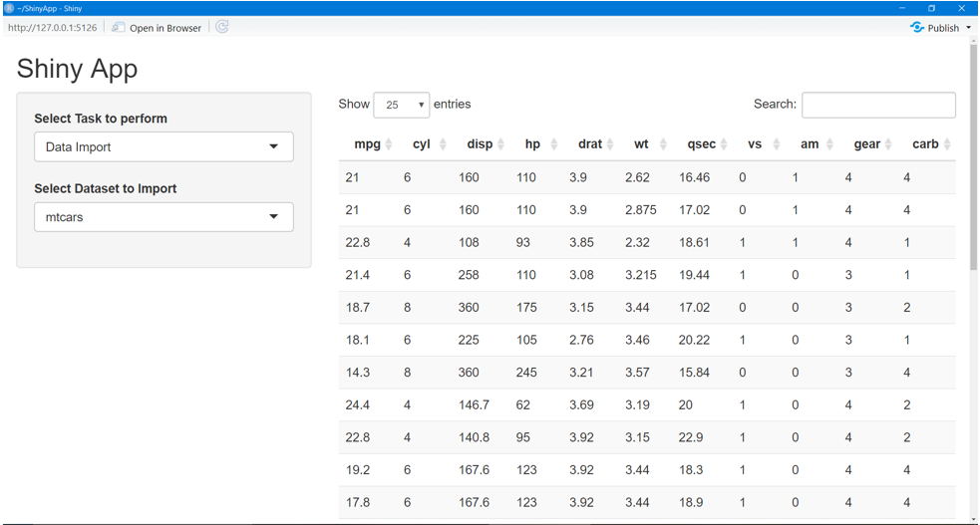
Task: Select the mpg value 19.2
Action: pos(358,470)
